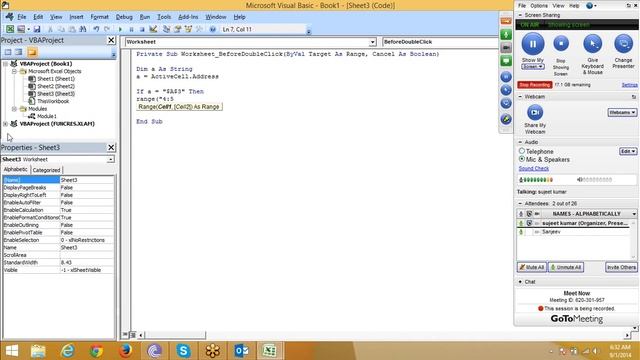The width and height of the screenshot is (640, 360).
Task: Open Properties Window toolbar icon
Action: (178, 29)
